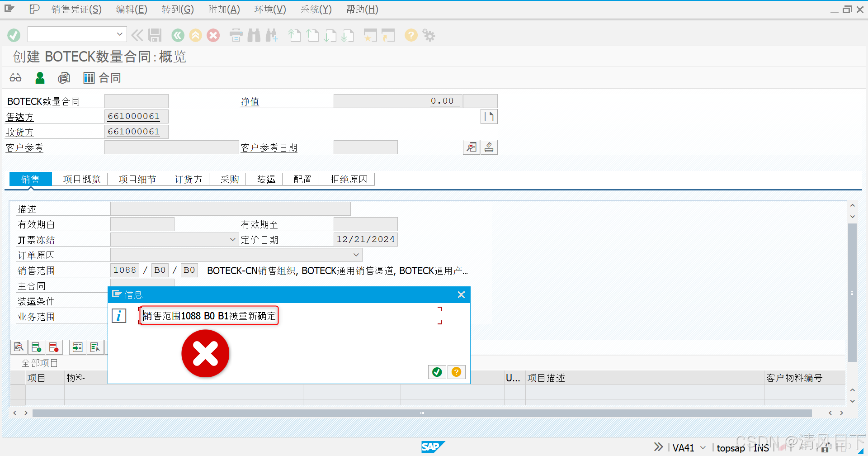Click the First Page icon
868x456 pixels.
(x=295, y=35)
